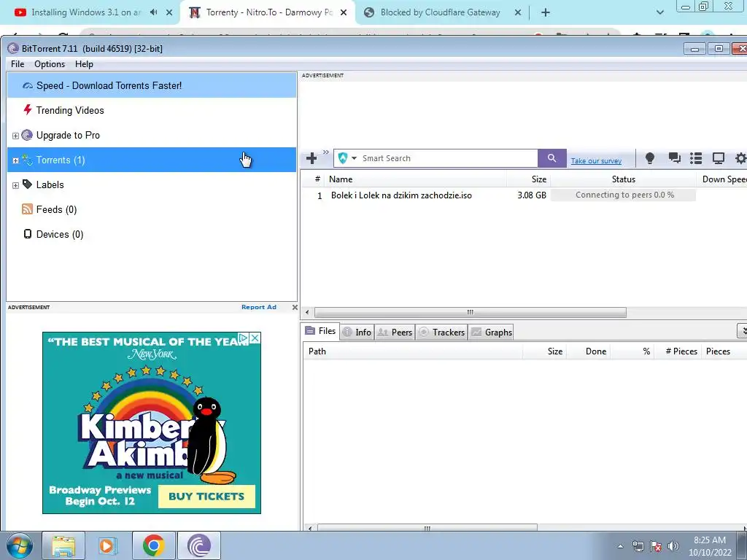747x560 pixels.
Task: Open the Take our survey link
Action: pyautogui.click(x=596, y=161)
